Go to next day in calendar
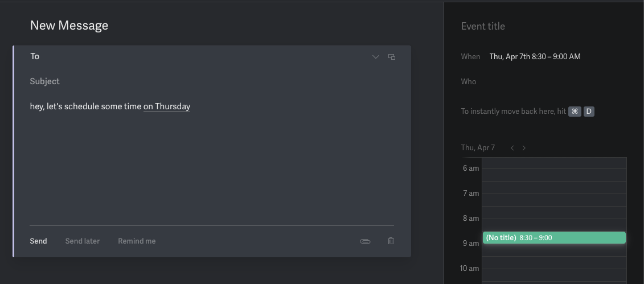 (524, 148)
